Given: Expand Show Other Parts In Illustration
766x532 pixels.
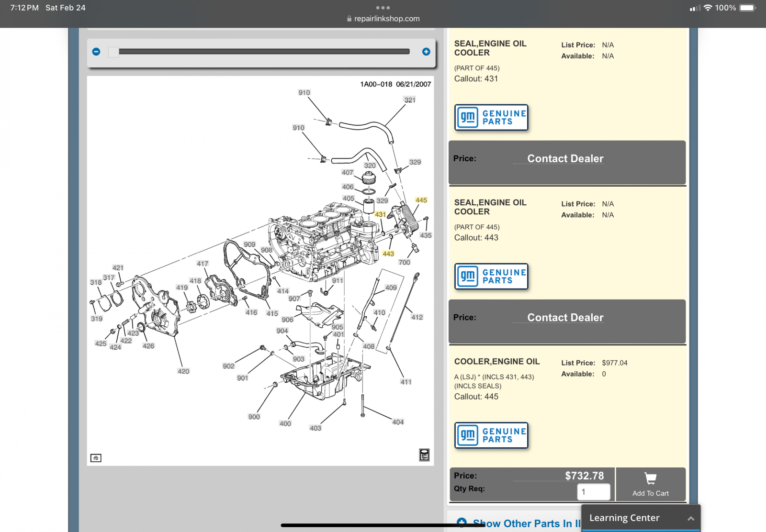Looking at the screenshot, I should (519, 523).
